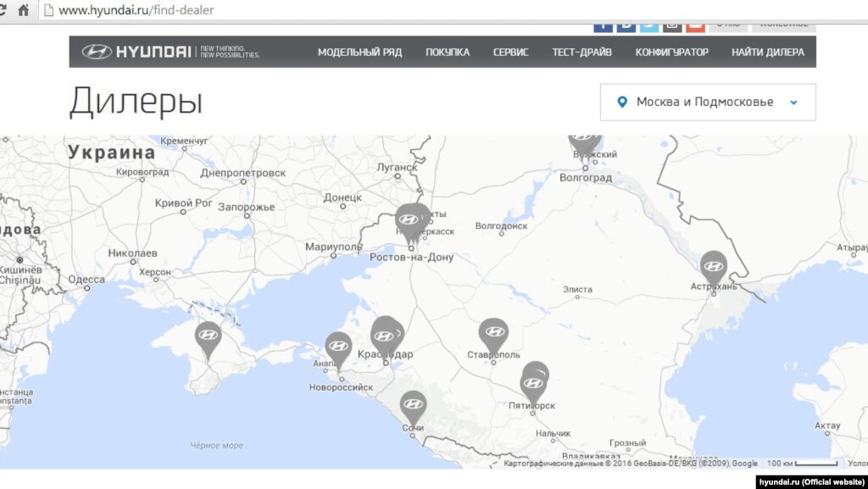Click the Google map copyright notice
Screen dimensions: 868x489
click(631, 464)
